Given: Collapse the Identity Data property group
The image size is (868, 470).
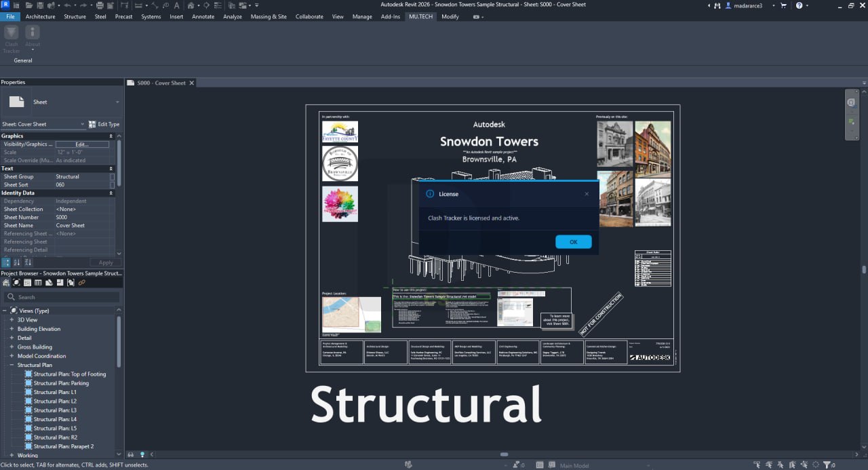Looking at the screenshot, I should coord(111,193).
